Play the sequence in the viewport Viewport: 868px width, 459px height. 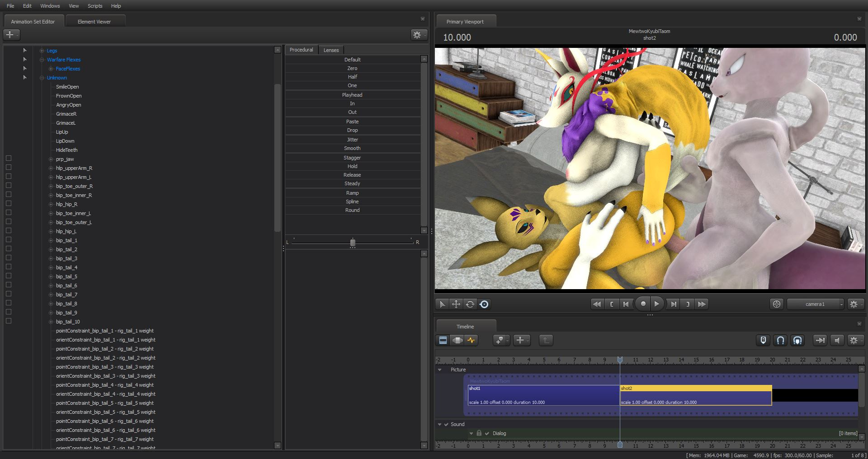[657, 304]
